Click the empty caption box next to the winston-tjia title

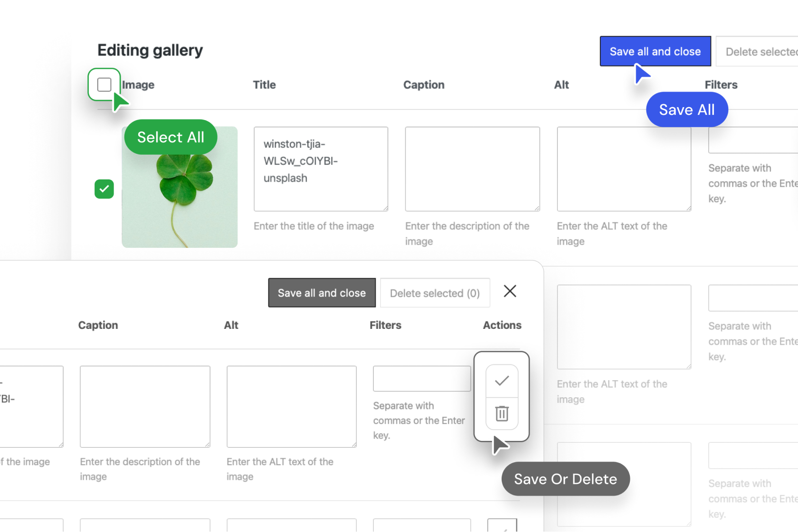[x=472, y=168]
